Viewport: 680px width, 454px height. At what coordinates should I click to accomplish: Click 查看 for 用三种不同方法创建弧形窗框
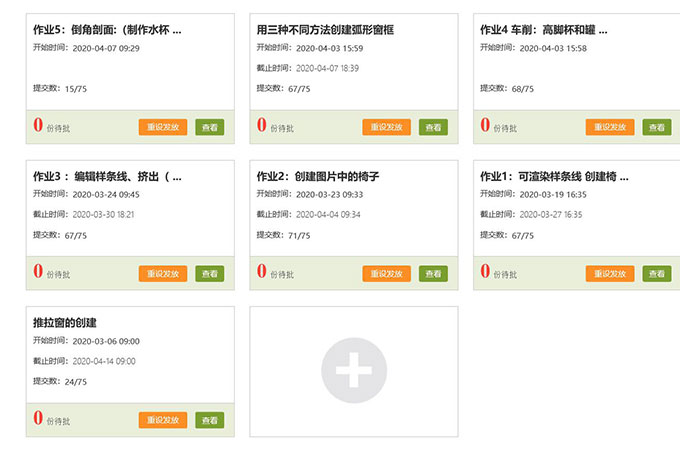(433, 127)
